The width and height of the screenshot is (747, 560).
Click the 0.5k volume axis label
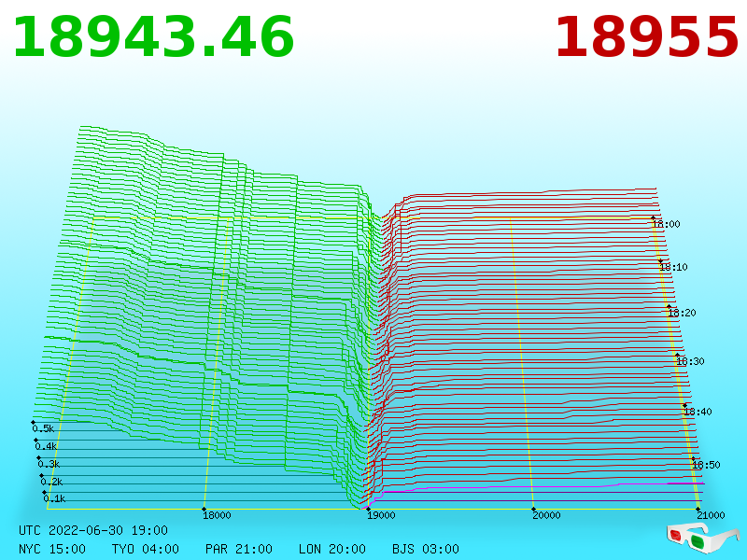43,428
